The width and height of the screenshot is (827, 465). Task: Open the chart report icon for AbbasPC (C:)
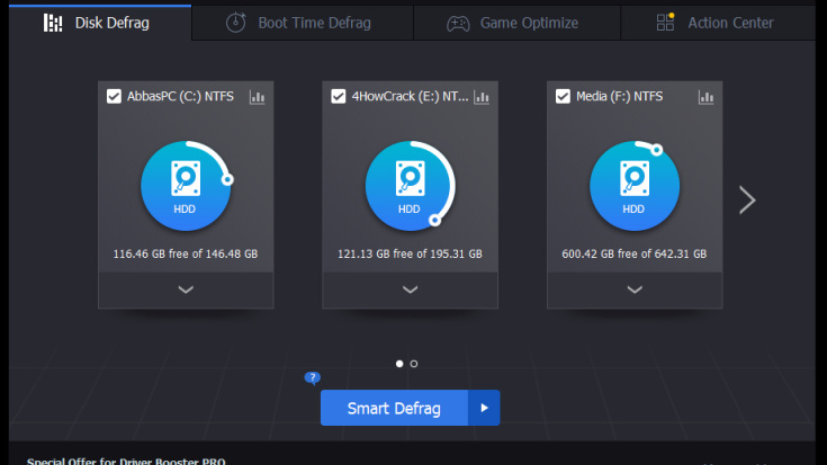pos(257,97)
